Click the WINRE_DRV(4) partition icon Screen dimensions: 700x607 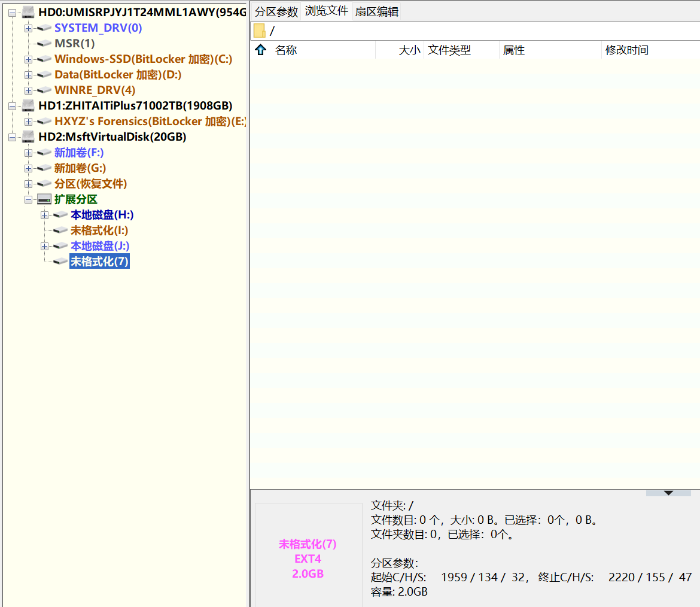click(44, 90)
